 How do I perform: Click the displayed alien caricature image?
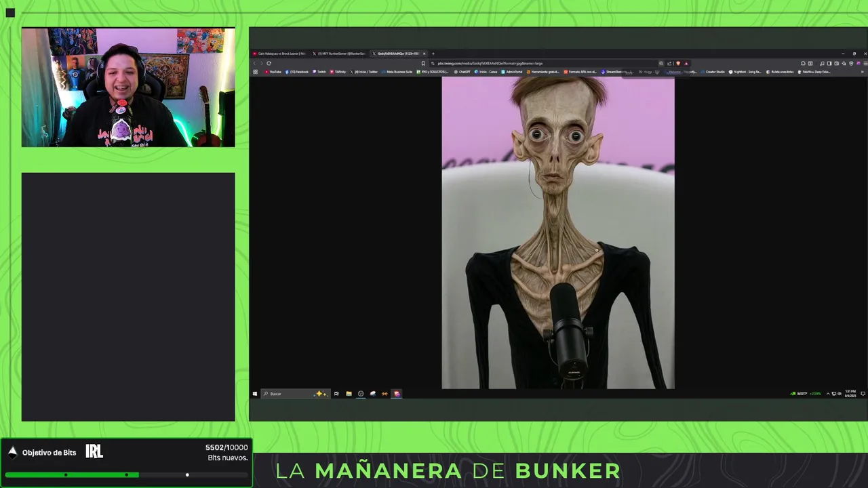[x=558, y=232]
